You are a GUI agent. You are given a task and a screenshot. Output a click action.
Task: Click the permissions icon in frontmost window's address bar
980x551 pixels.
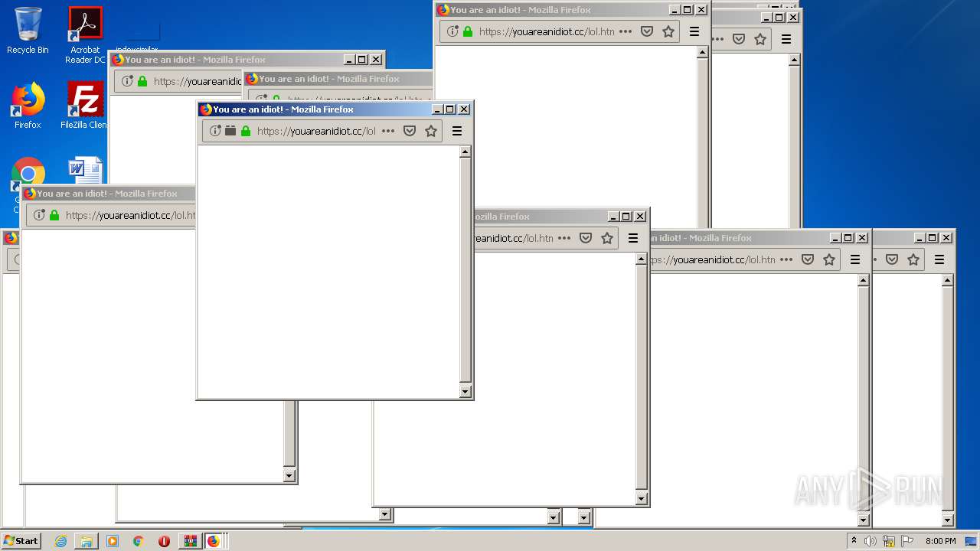(230, 131)
